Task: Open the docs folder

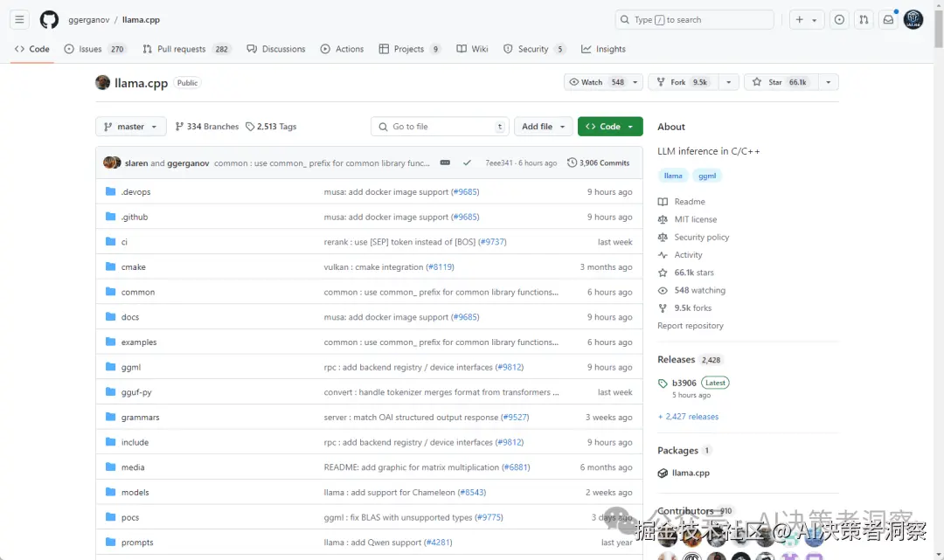Action: (x=130, y=317)
